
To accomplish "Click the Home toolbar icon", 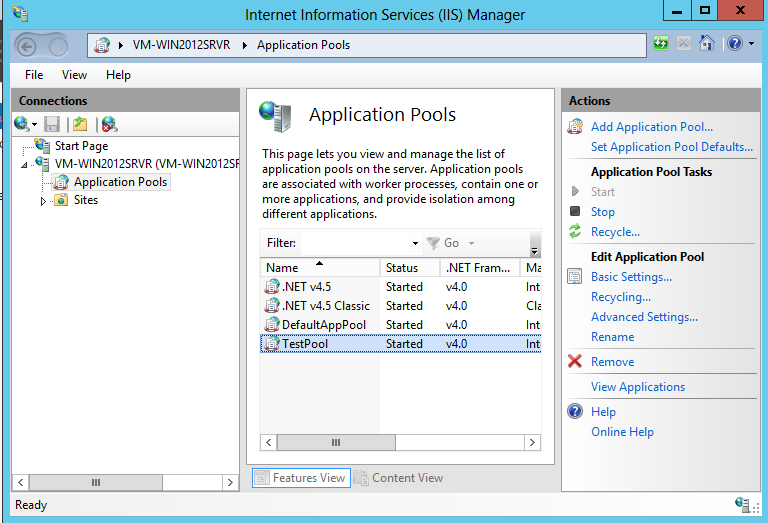I will tap(706, 44).
